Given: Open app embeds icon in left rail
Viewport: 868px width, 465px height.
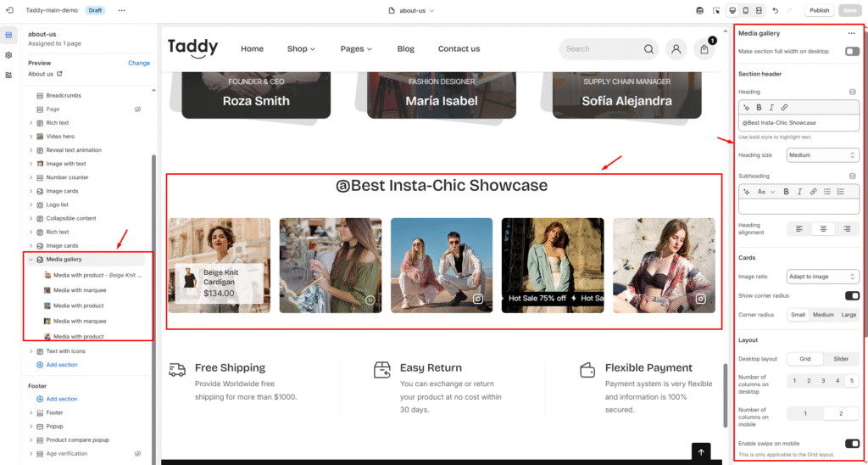Looking at the screenshot, I should click(8, 75).
